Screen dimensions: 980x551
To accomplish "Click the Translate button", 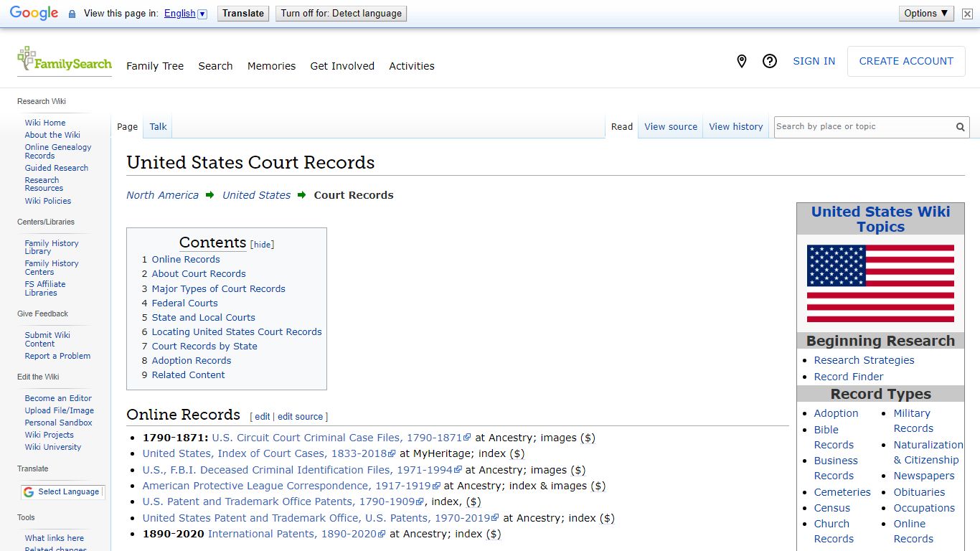I will [x=243, y=14].
